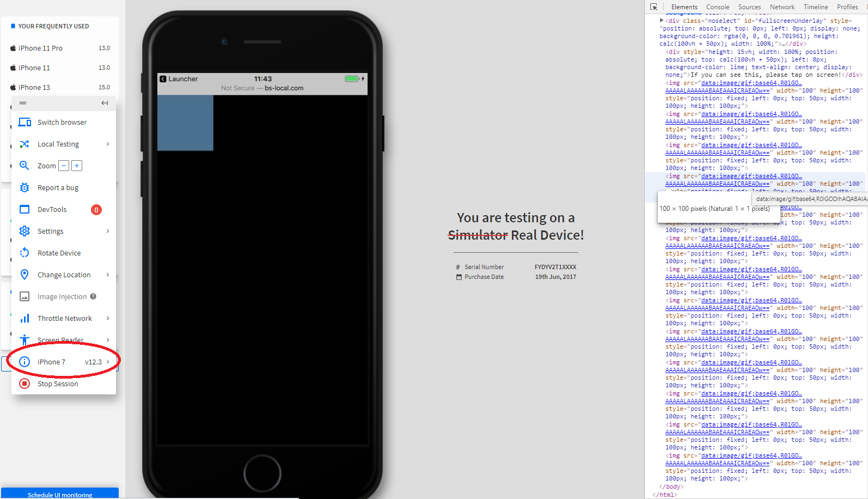This screenshot has height=499, width=868.
Task: Expand the Local Testing submenu arrow
Action: pos(108,144)
